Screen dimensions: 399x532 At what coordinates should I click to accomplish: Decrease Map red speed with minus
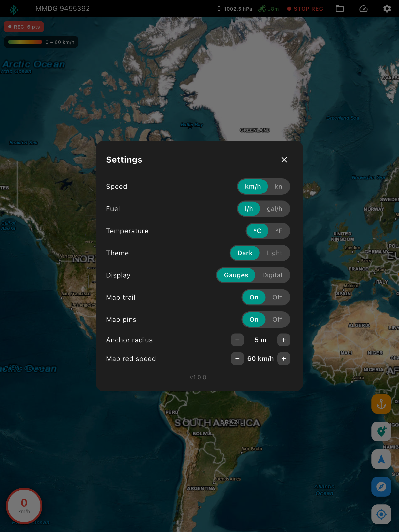coord(237,359)
